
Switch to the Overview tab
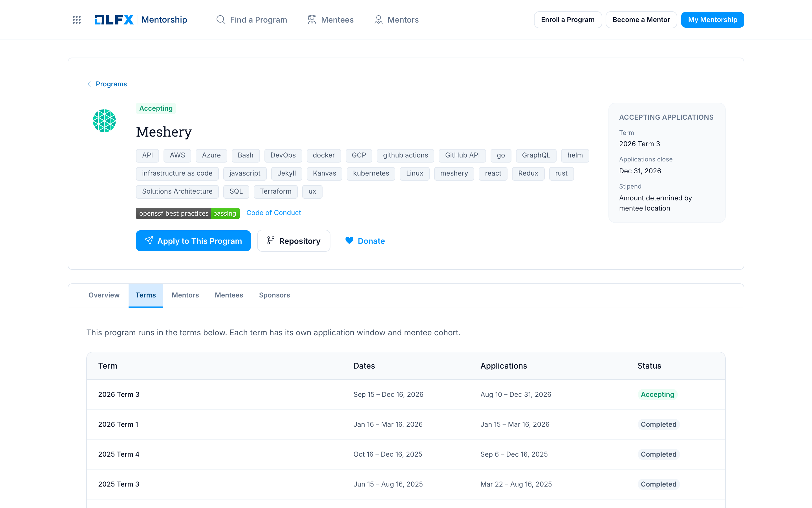point(104,295)
